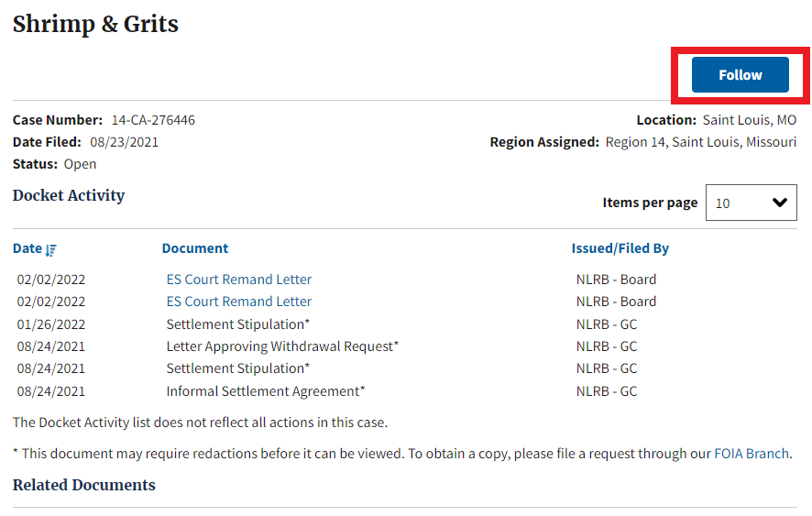The image size is (812, 516).
Task: Open the Items per page dropdown
Action: coord(751,203)
